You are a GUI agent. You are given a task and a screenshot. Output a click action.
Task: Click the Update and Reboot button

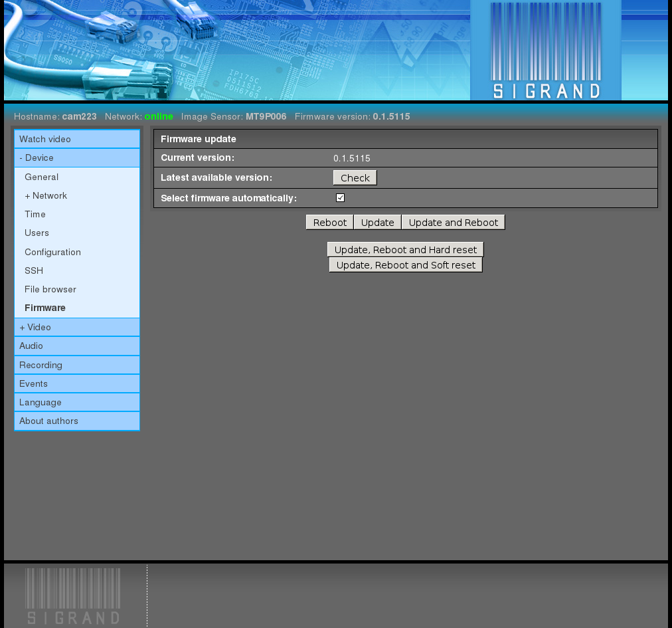click(x=453, y=223)
